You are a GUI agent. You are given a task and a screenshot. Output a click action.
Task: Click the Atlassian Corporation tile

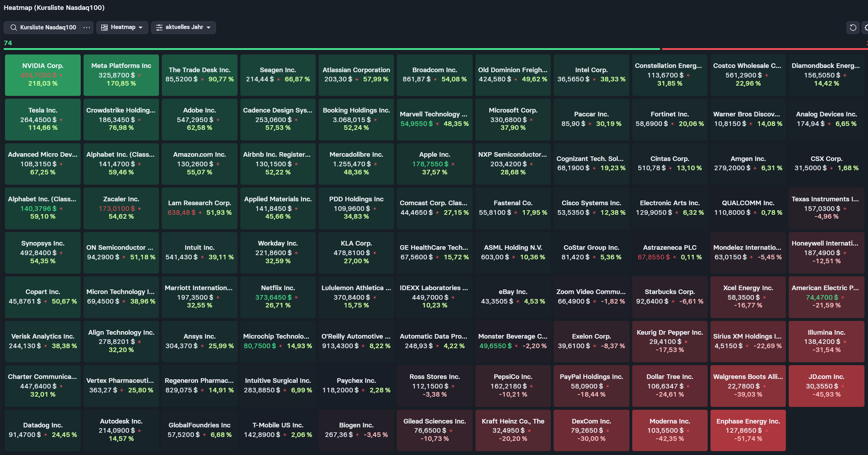356,75
